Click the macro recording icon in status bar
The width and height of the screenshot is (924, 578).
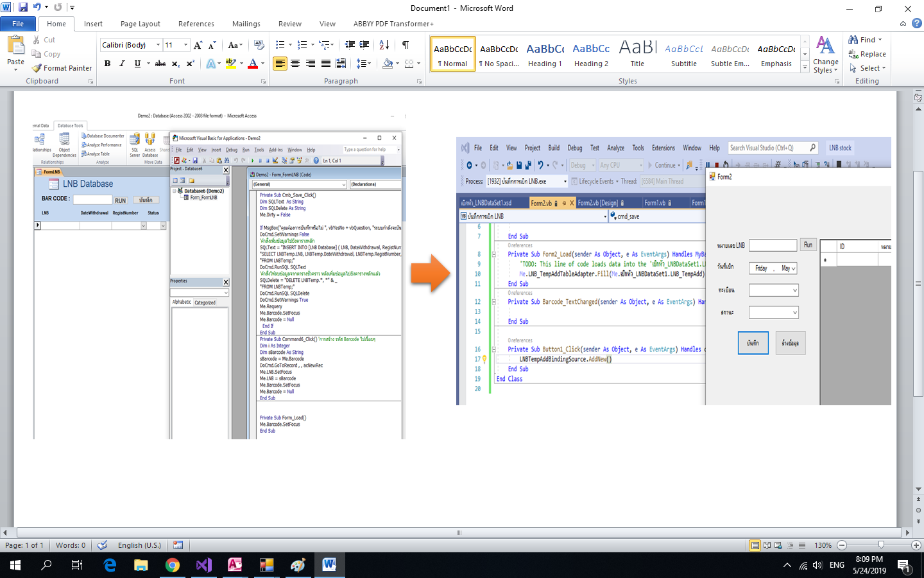[178, 545]
